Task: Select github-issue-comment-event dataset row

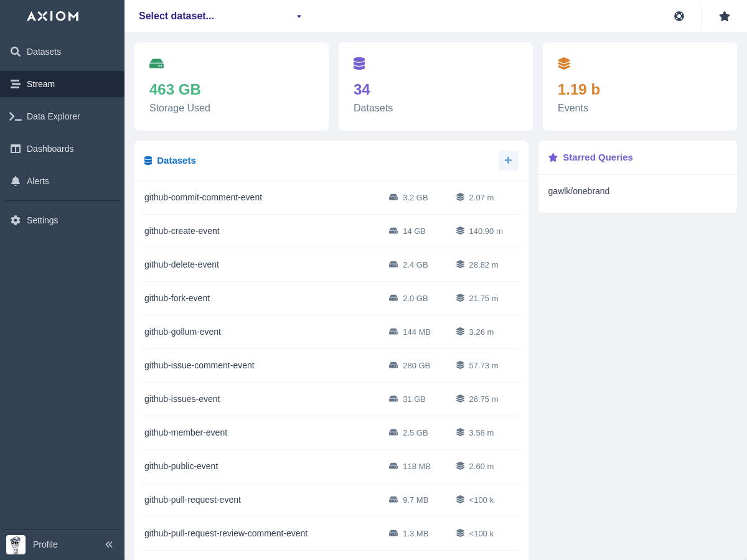Action: point(199,365)
